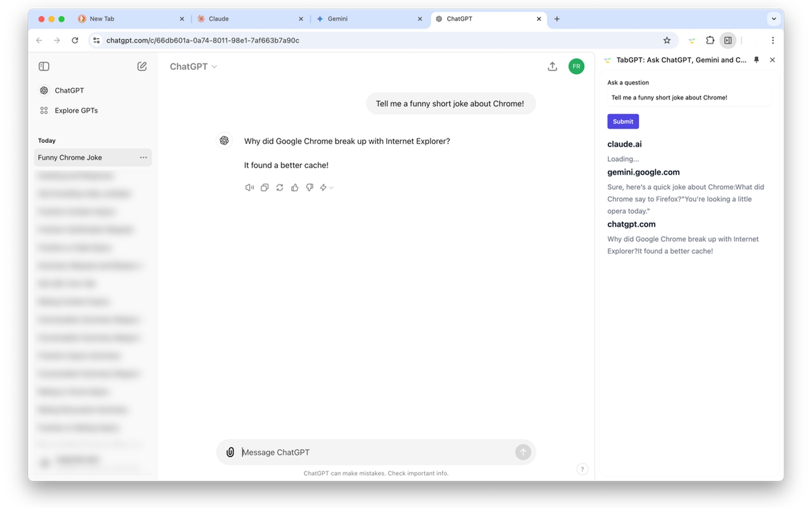
Task: Start a new chat with compose icon
Action: [142, 66]
